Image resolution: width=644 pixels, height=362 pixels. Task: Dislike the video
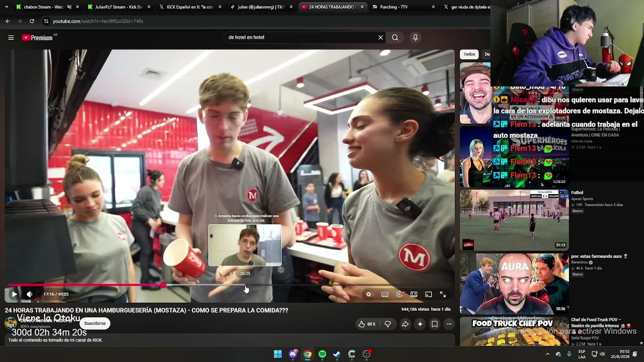[387, 324]
